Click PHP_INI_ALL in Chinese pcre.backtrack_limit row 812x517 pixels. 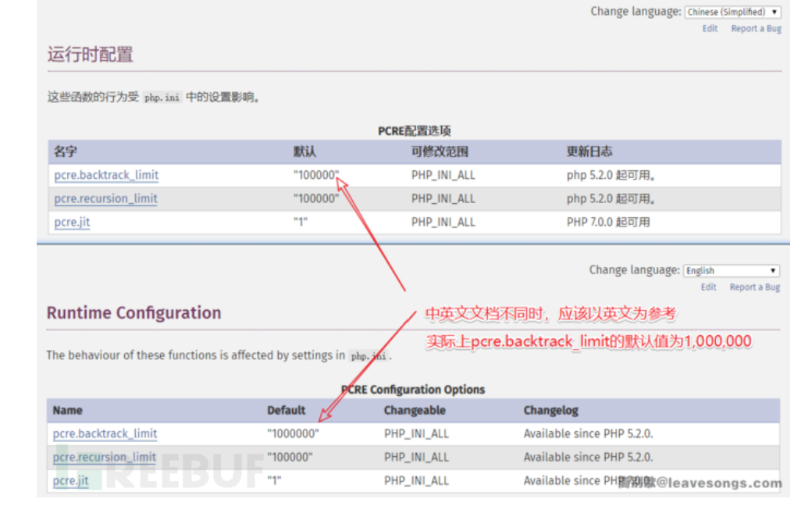tap(443, 175)
